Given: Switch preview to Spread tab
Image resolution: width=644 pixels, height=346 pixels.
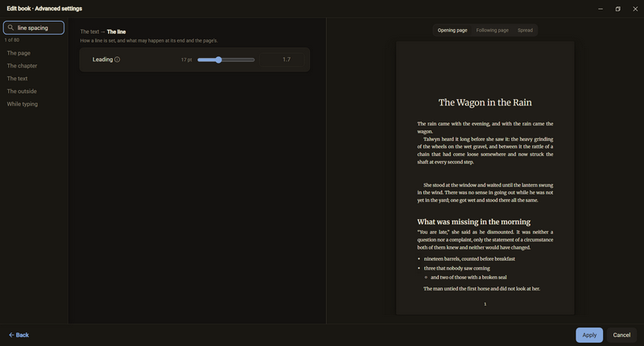Looking at the screenshot, I should pyautogui.click(x=525, y=30).
